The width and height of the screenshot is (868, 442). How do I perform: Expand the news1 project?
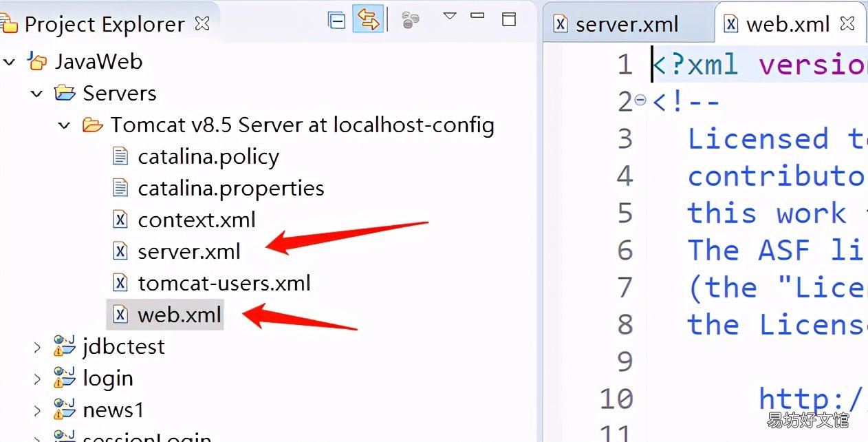[37, 410]
